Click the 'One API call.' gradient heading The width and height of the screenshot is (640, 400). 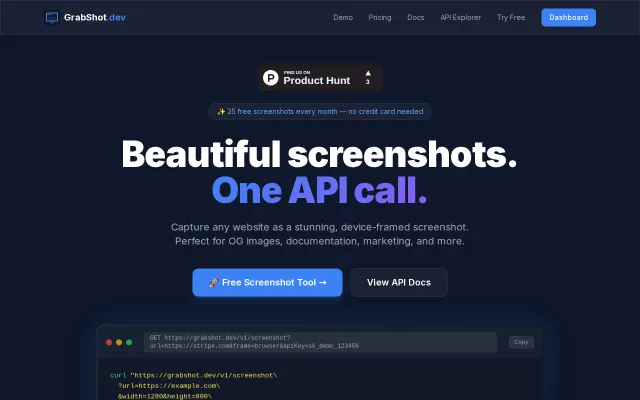point(320,190)
